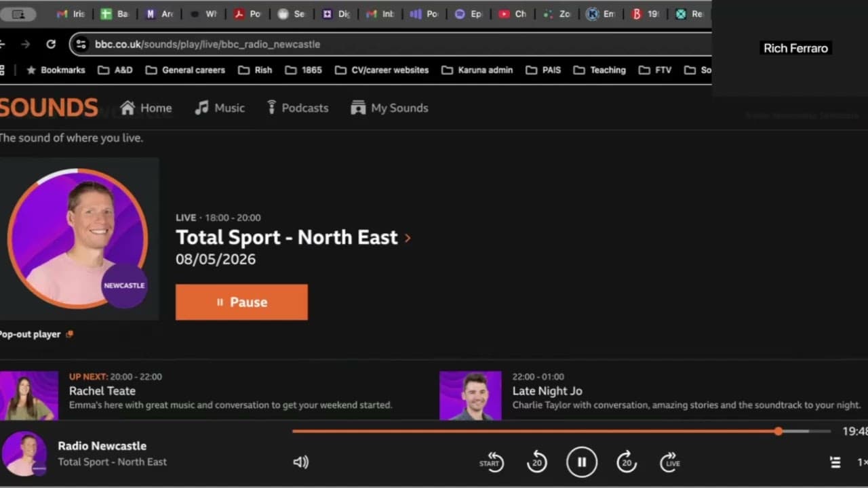
Task: Reload the BBC Sounds page
Action: (x=51, y=44)
